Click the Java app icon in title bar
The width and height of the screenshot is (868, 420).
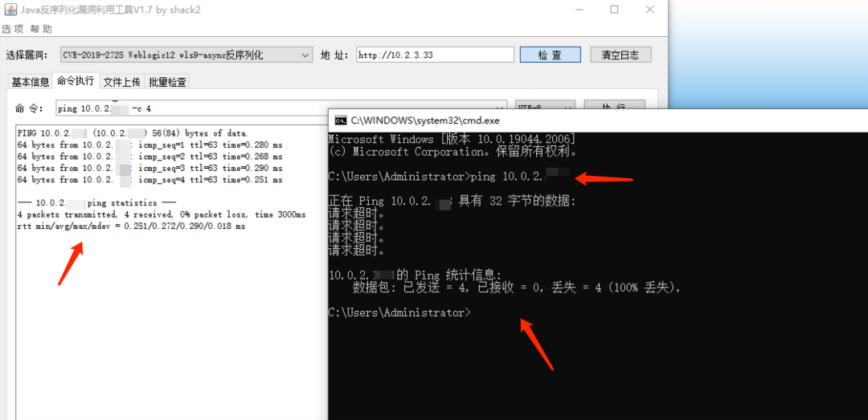pyautogui.click(x=10, y=10)
